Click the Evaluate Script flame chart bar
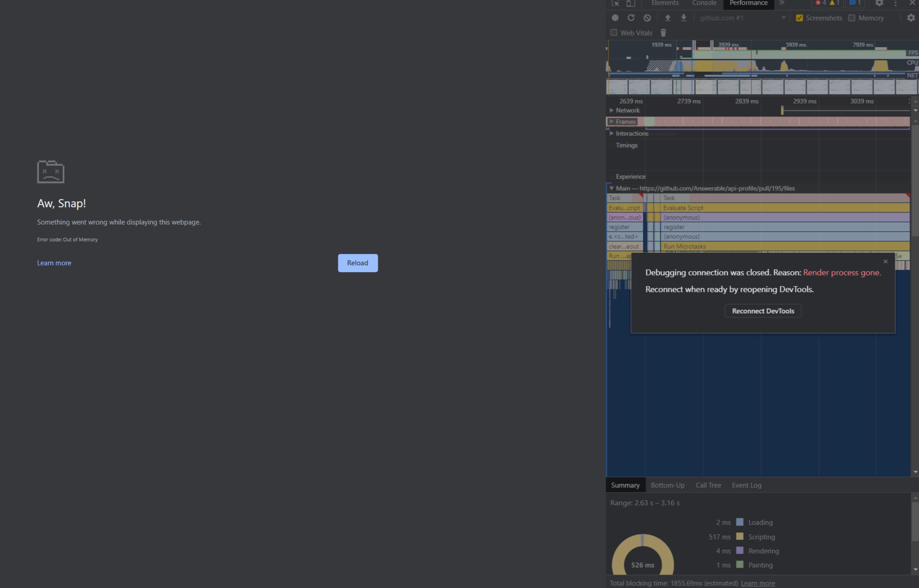Image resolution: width=919 pixels, height=588 pixels. [x=785, y=208]
